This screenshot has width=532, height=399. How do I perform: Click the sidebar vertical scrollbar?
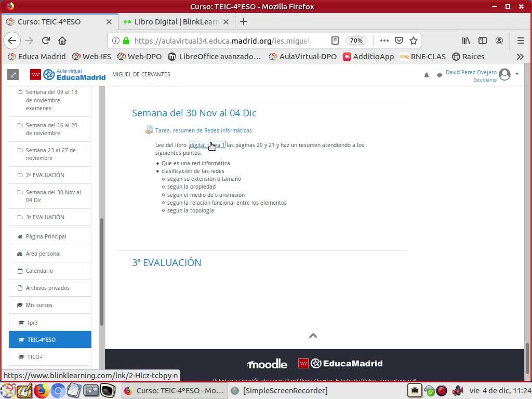101,271
